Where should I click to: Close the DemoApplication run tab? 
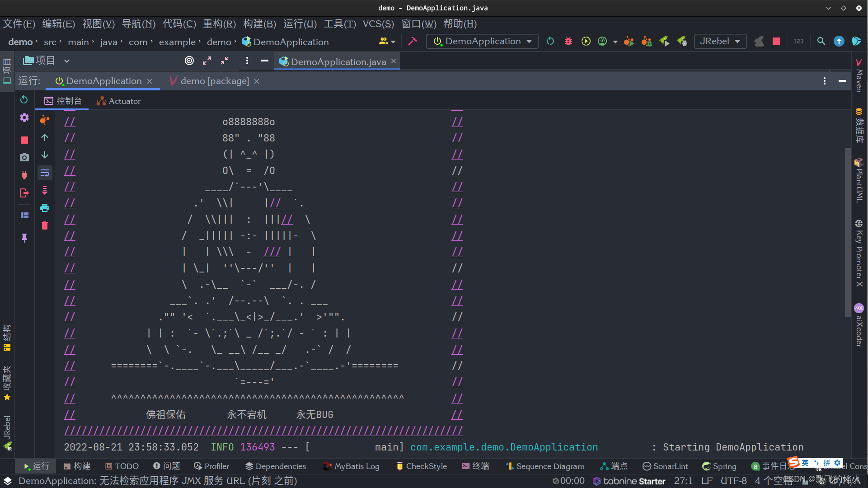point(150,81)
